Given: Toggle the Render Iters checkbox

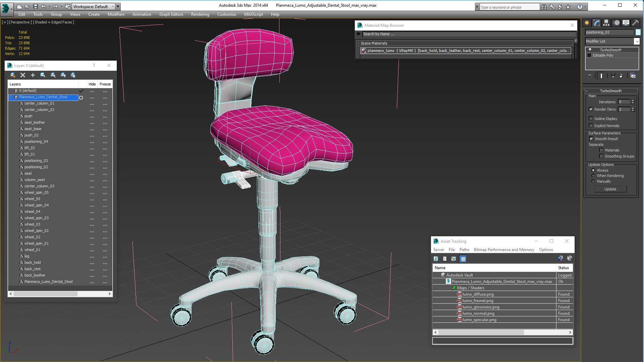Looking at the screenshot, I should (x=591, y=109).
